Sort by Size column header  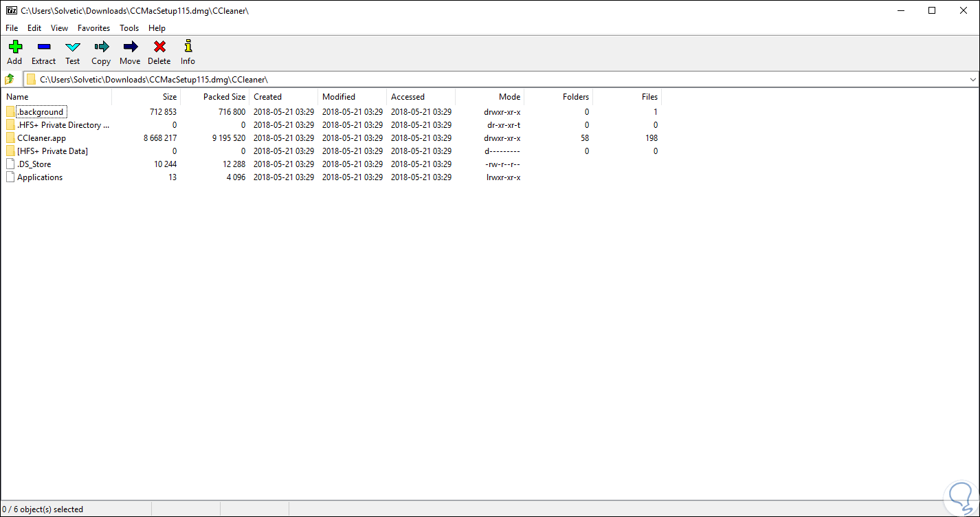146,97
